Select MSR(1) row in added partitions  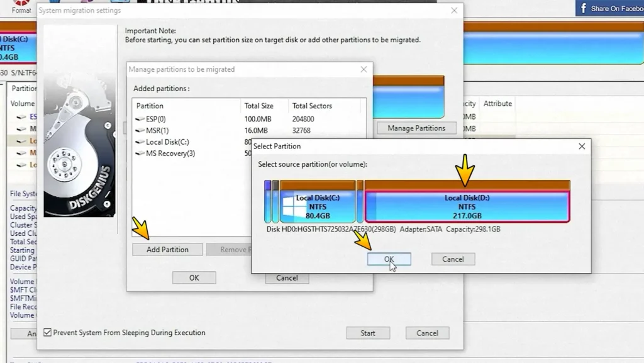[248, 131]
